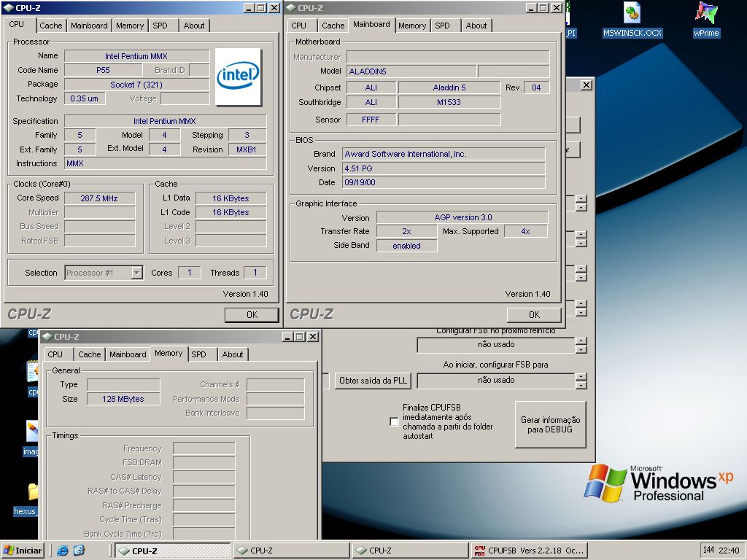
Task: Click 'não usado' field under Ao iniciar
Action: (x=496, y=381)
